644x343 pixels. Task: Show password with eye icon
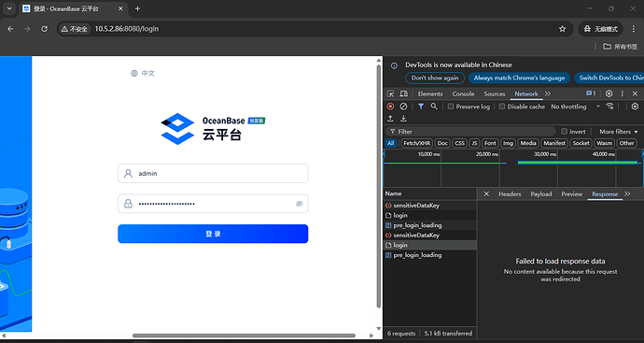[299, 204]
